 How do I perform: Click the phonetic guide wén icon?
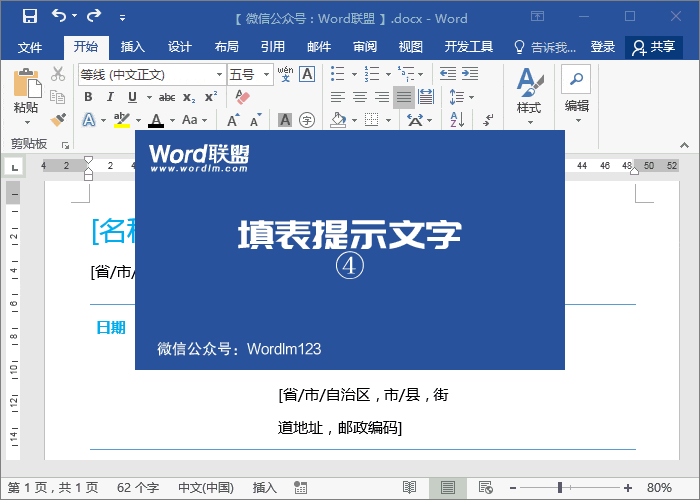[285, 74]
